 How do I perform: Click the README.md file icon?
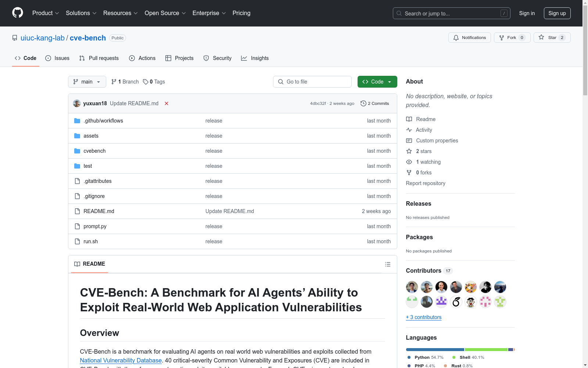[77, 211]
